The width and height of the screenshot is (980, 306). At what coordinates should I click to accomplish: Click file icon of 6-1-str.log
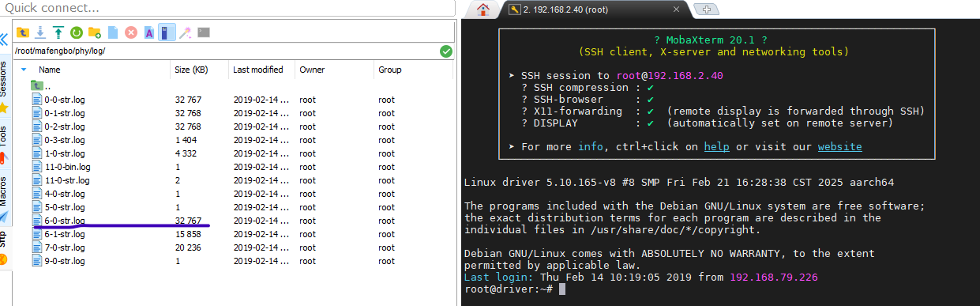[x=36, y=234]
